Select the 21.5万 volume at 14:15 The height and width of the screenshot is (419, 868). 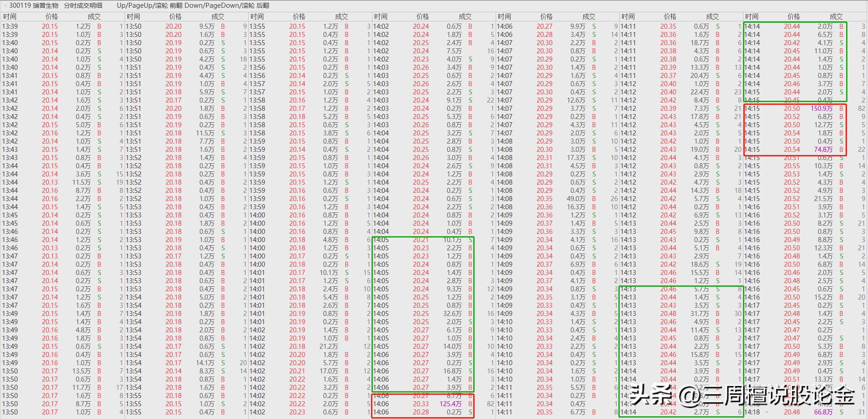click(x=823, y=199)
